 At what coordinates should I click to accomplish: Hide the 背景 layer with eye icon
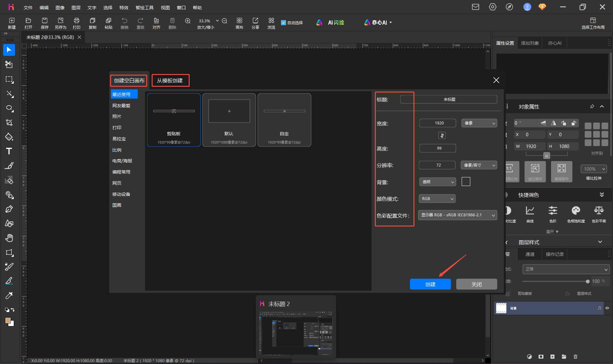(607, 308)
